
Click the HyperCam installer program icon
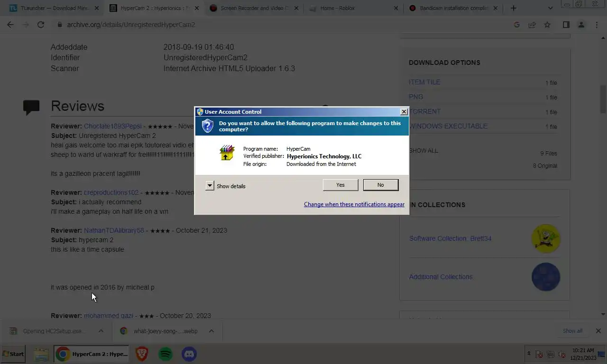click(227, 153)
